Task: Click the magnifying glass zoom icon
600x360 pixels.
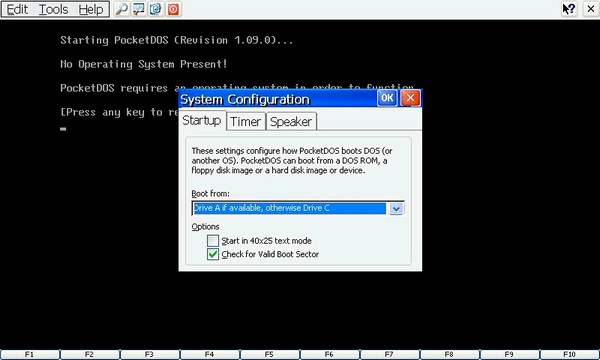Action: (122, 9)
